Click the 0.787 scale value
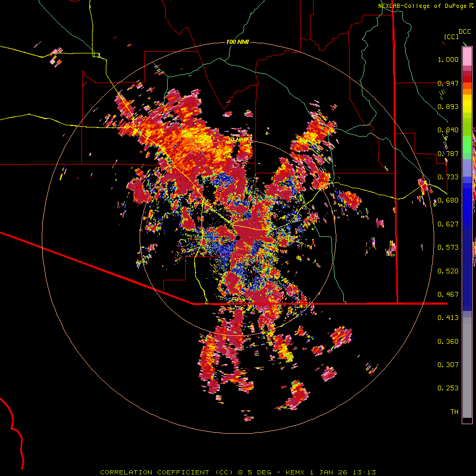The image size is (476, 476). click(x=448, y=153)
